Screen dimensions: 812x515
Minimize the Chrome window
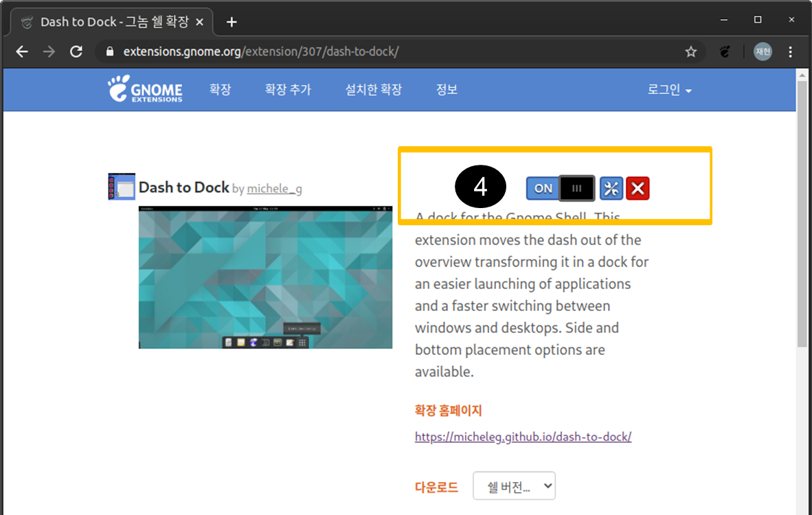click(x=724, y=20)
